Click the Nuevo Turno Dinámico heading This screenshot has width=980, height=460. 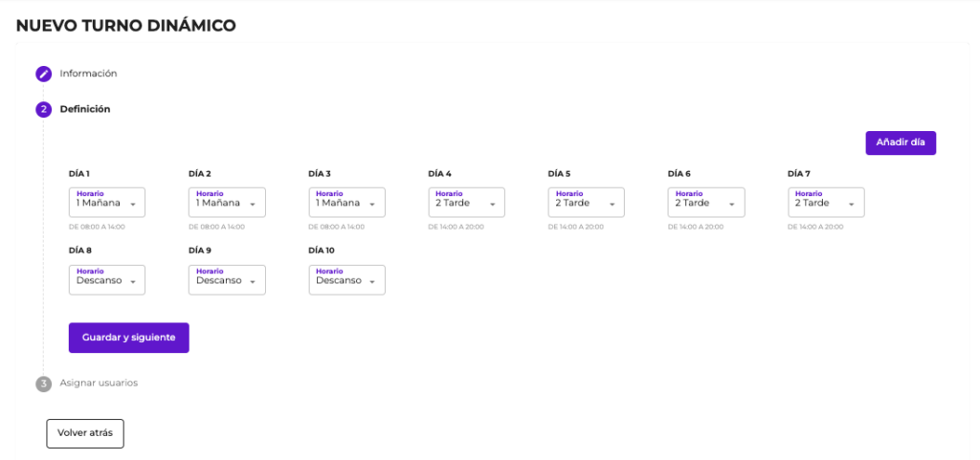(x=125, y=26)
